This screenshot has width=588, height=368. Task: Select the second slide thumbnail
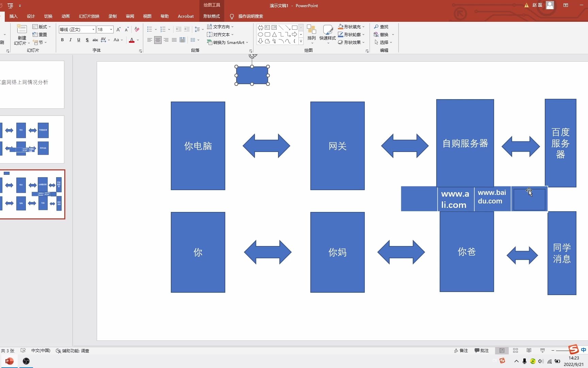(32, 139)
